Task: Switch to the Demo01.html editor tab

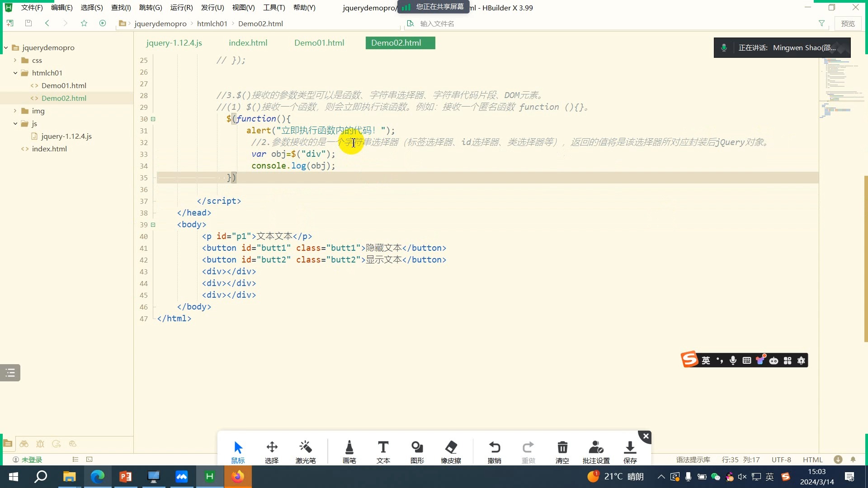Action: [x=319, y=43]
